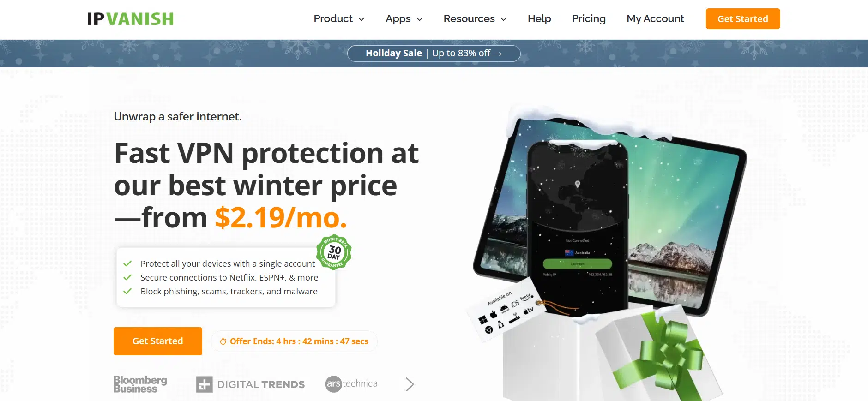Click the Bloomberg Business logo
This screenshot has height=401, width=868.
[140, 384]
